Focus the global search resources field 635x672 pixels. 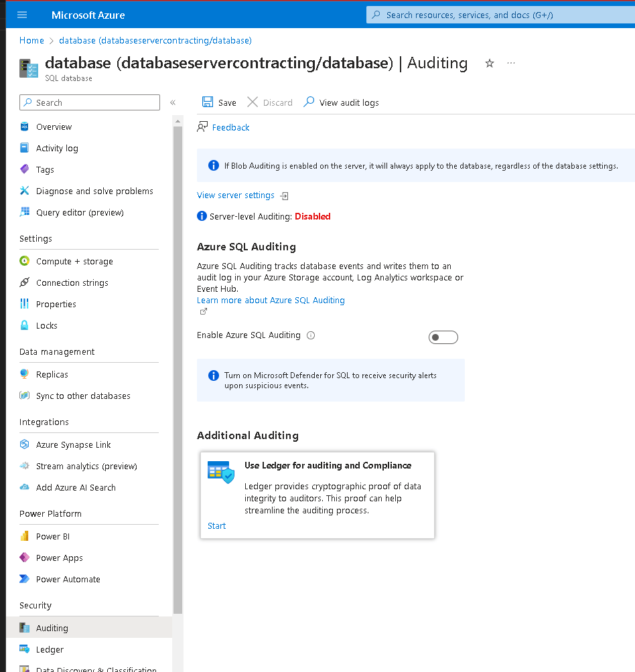(500, 15)
